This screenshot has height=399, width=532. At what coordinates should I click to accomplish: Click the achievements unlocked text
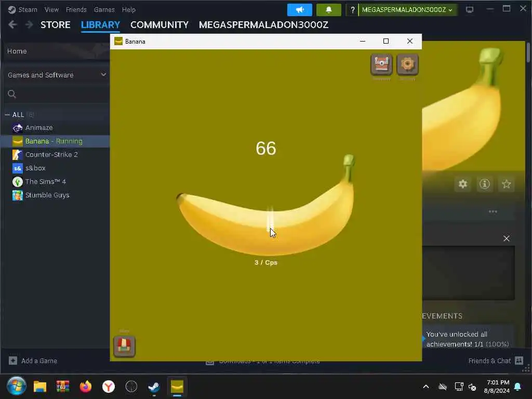(x=468, y=339)
